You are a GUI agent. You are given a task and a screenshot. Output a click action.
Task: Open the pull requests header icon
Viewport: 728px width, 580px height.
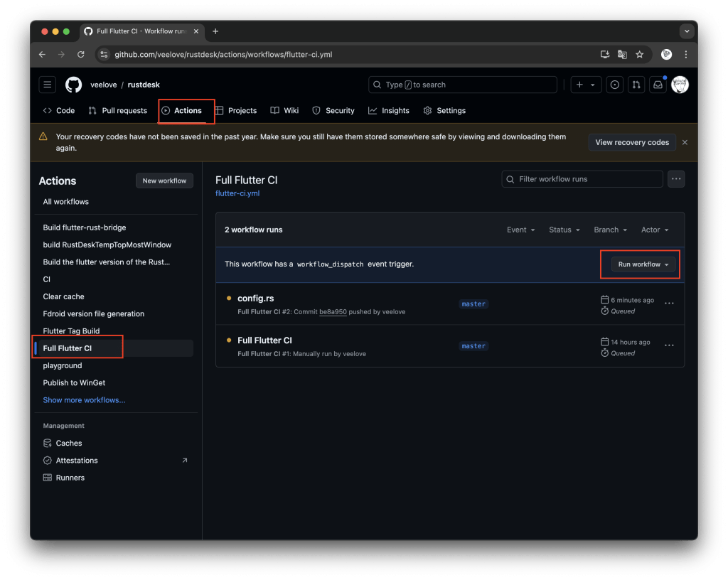point(636,85)
